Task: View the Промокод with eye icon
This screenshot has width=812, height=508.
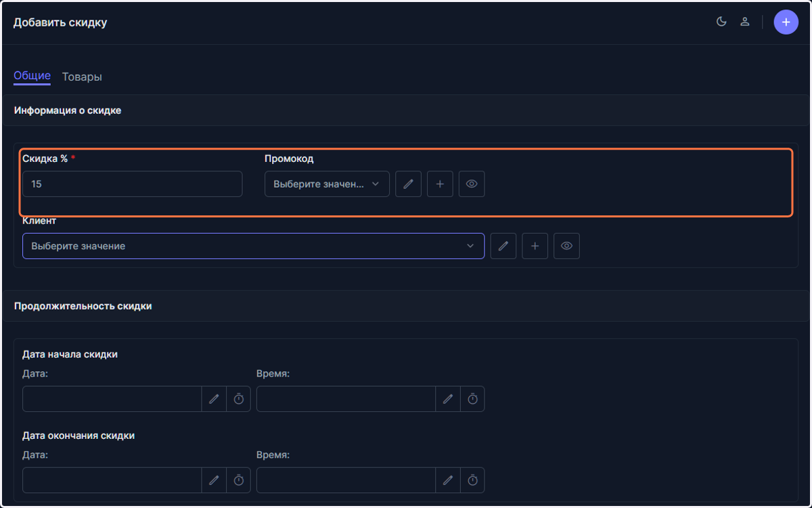Action: click(x=472, y=184)
